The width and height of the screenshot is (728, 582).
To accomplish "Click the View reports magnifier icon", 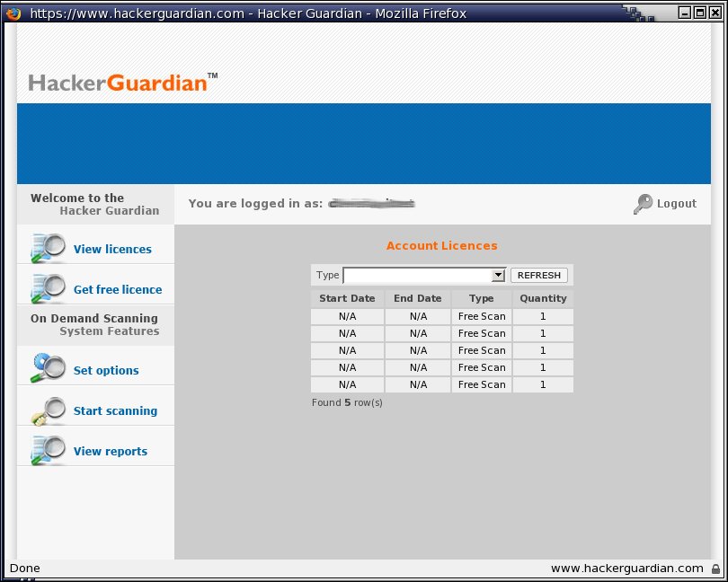I will [x=49, y=450].
